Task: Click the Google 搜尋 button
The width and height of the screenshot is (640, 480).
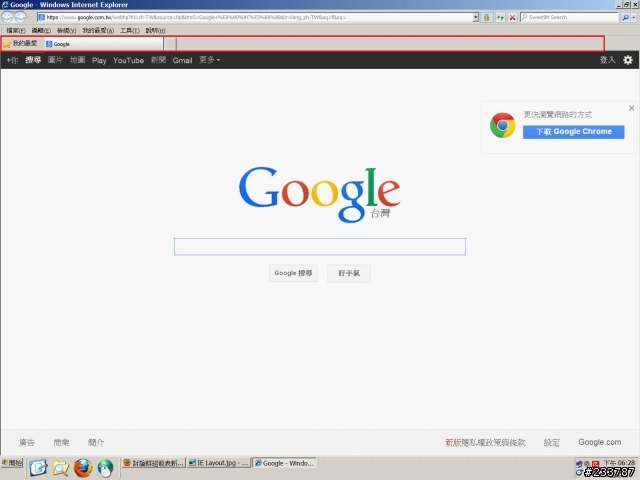Action: [293, 273]
